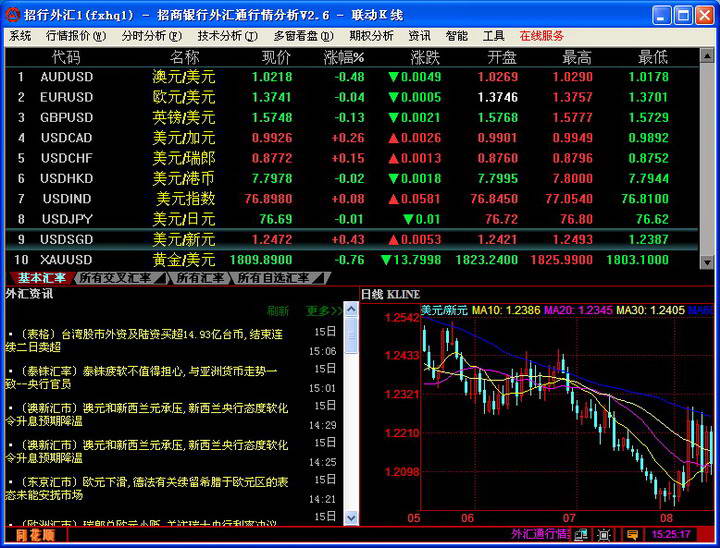Select the USDJPY row code
Screen dimensions: 720x548
click(67, 219)
